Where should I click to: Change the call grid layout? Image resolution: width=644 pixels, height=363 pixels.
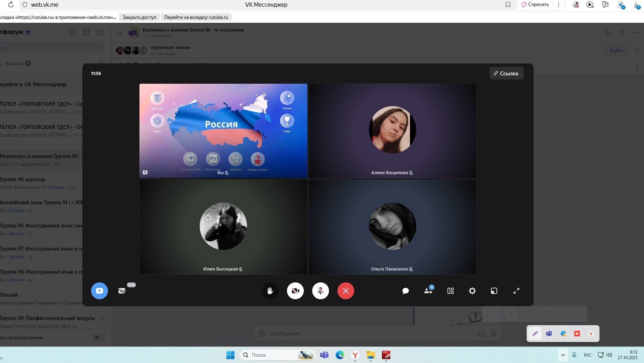451,291
